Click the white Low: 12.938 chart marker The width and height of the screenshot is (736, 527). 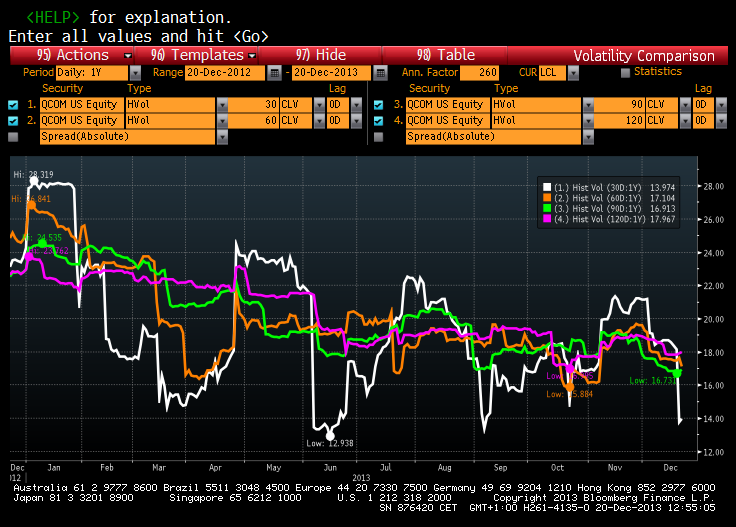click(x=330, y=435)
